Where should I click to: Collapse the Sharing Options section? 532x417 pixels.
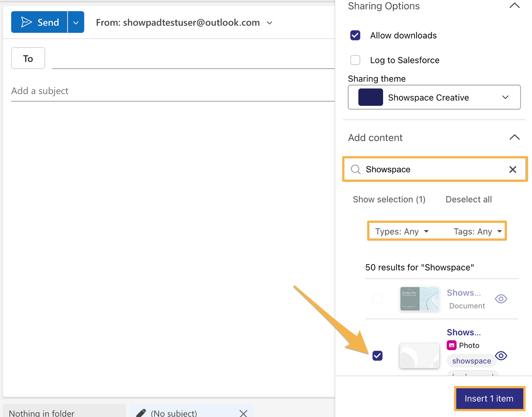(x=514, y=6)
